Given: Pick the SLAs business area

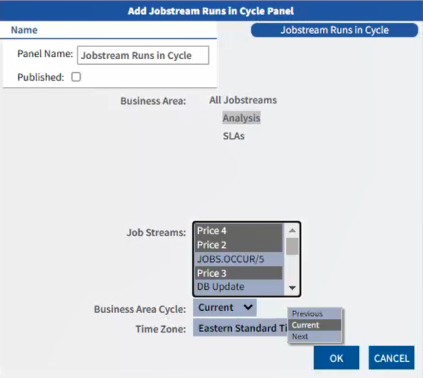Looking at the screenshot, I should [234, 136].
